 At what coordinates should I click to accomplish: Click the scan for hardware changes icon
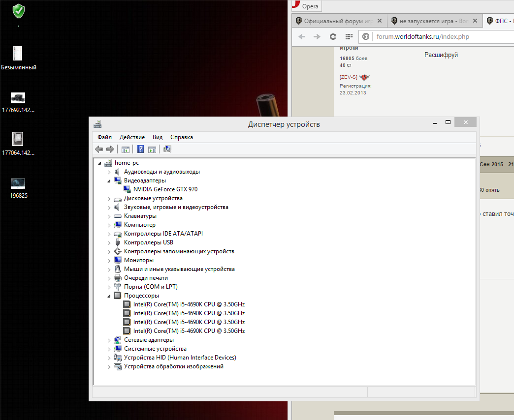click(167, 150)
